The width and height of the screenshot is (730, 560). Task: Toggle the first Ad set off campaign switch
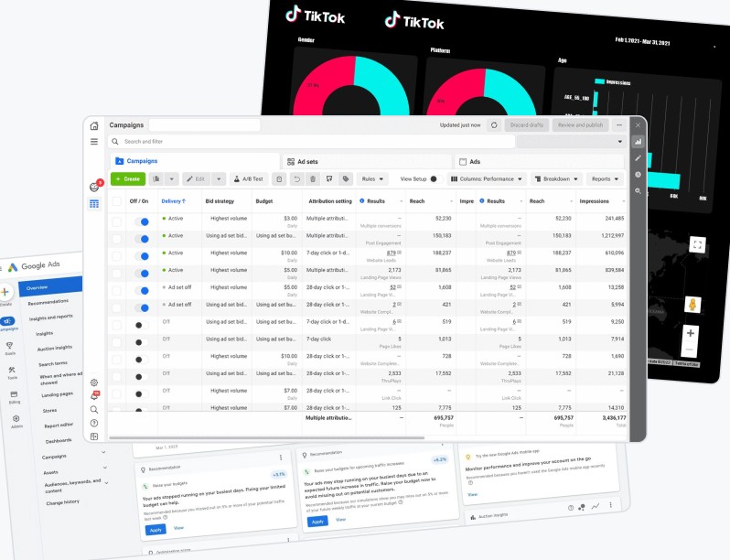[x=142, y=290]
